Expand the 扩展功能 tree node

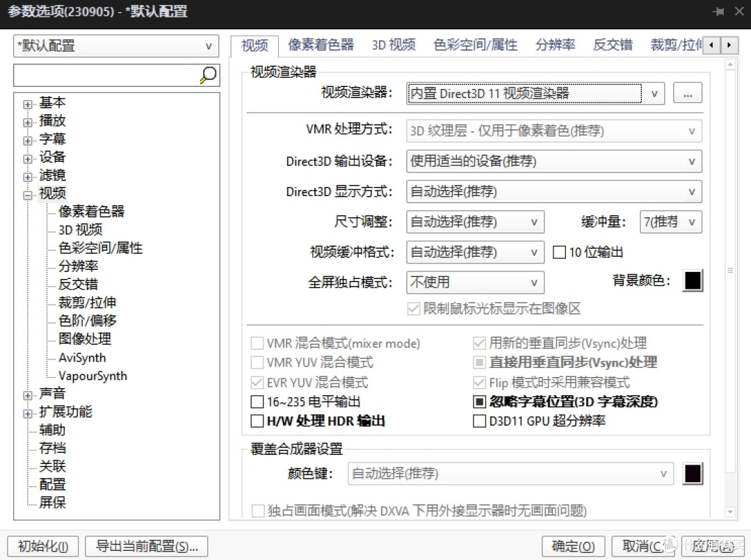coord(28,413)
